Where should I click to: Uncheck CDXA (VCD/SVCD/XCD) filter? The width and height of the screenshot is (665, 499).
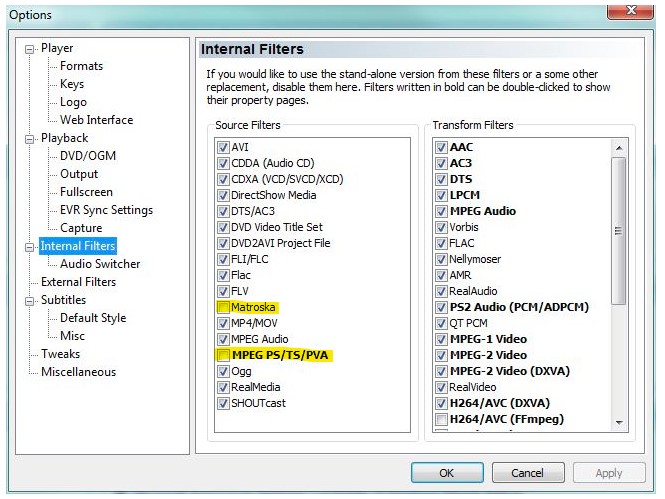223,179
